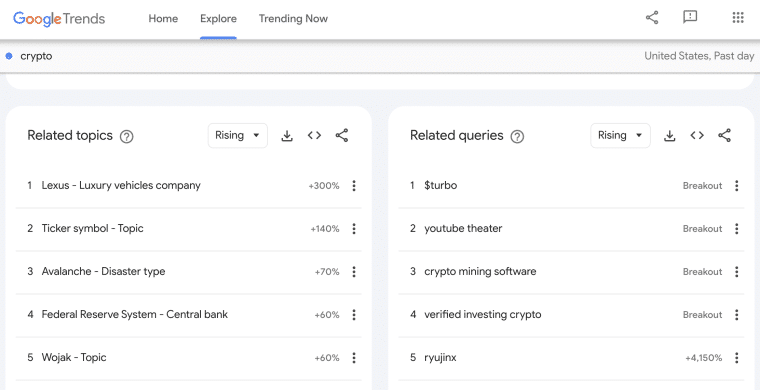Screen dimensions: 760x390
Task: Open verified investing crypto query
Action: [483, 314]
